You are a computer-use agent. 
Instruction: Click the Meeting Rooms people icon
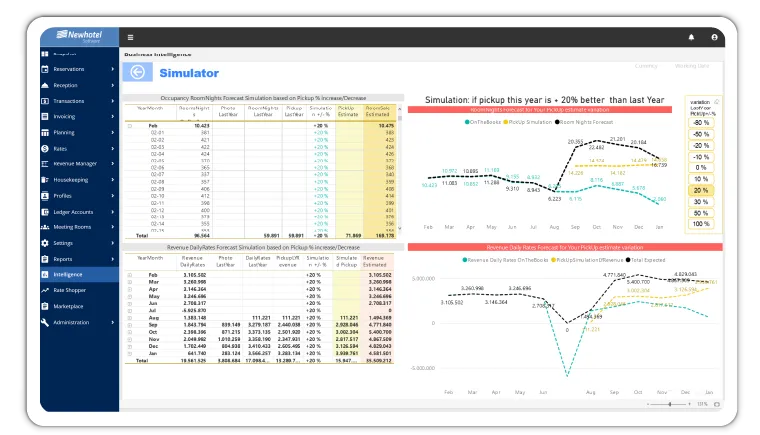45,227
